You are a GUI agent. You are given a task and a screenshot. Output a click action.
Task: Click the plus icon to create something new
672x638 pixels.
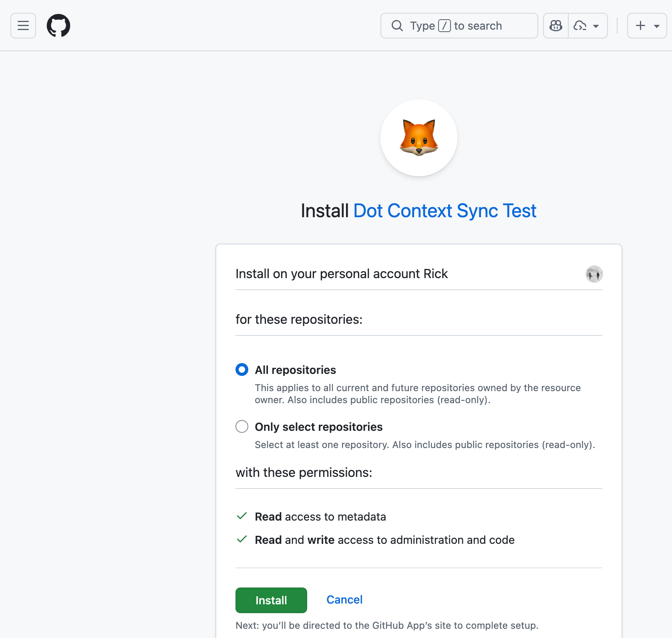(x=640, y=25)
